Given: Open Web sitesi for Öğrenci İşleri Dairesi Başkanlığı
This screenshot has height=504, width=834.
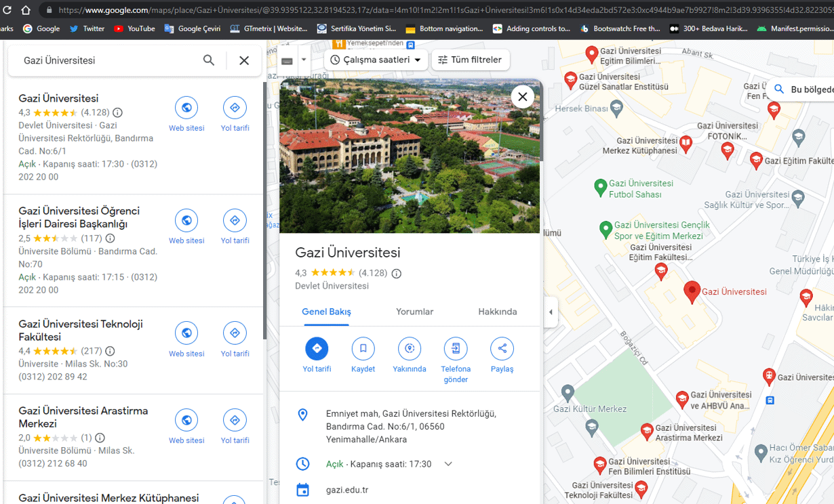Looking at the screenshot, I should pyautogui.click(x=186, y=227).
